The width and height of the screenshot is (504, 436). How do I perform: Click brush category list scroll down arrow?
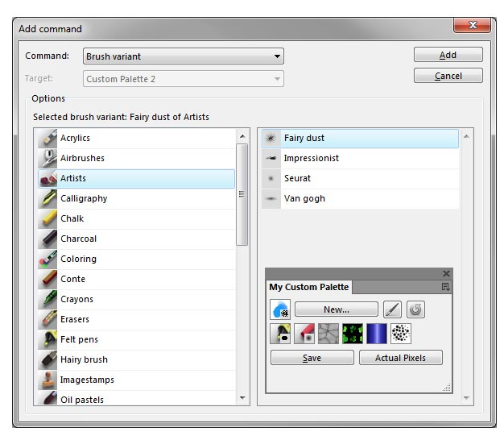click(242, 398)
